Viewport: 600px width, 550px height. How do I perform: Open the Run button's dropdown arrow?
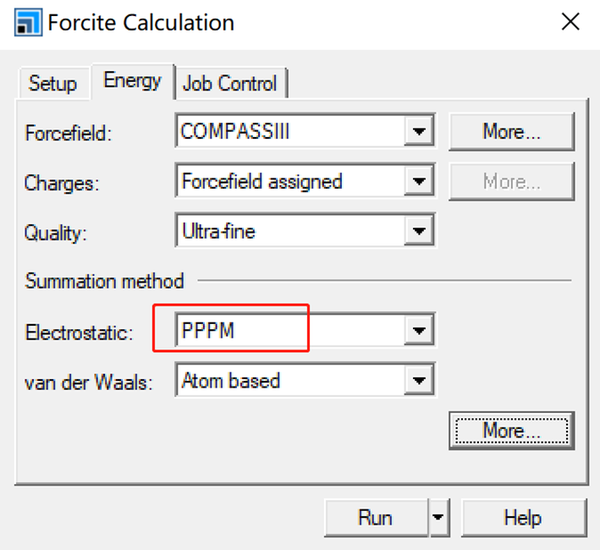coord(437,518)
